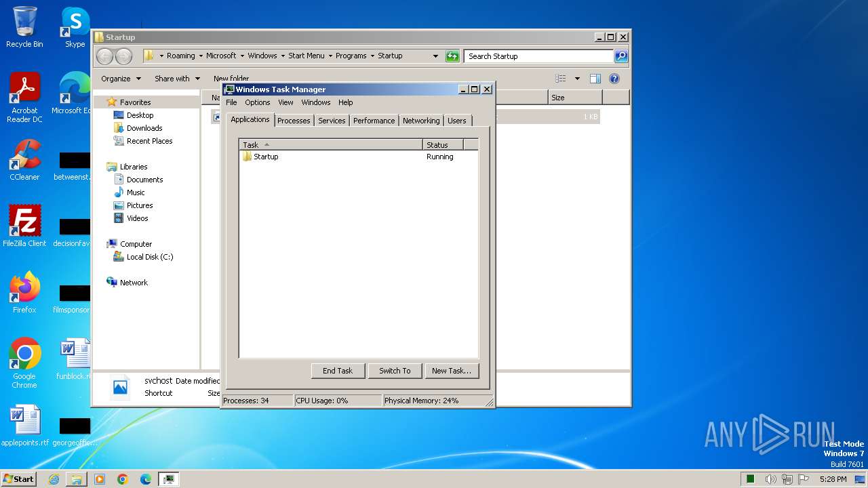The width and height of the screenshot is (868, 488).
Task: Click the Task Manager taskbar button
Action: tap(169, 479)
